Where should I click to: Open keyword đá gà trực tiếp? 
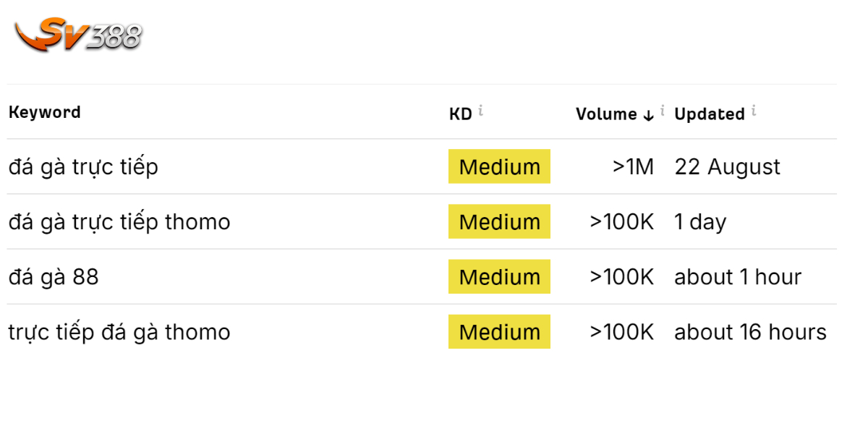click(83, 167)
